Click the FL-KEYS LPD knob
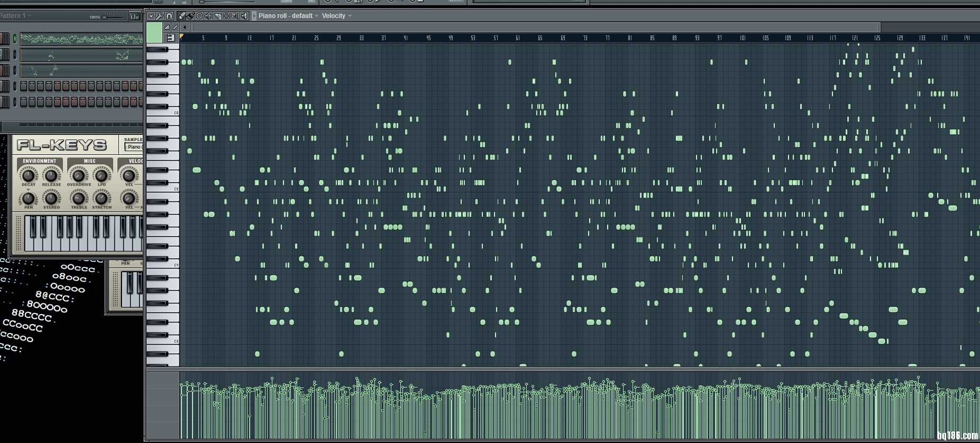 click(102, 174)
